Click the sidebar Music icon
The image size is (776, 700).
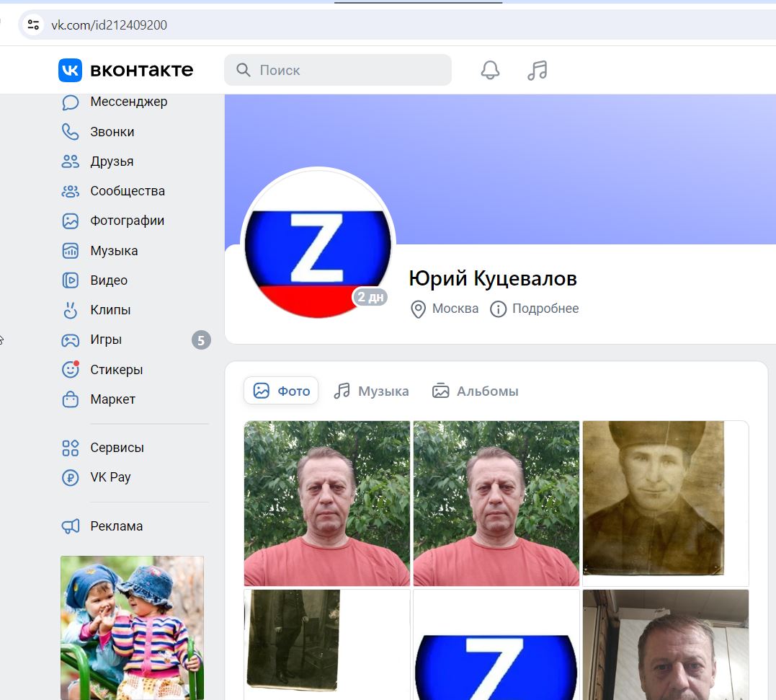pyautogui.click(x=71, y=251)
